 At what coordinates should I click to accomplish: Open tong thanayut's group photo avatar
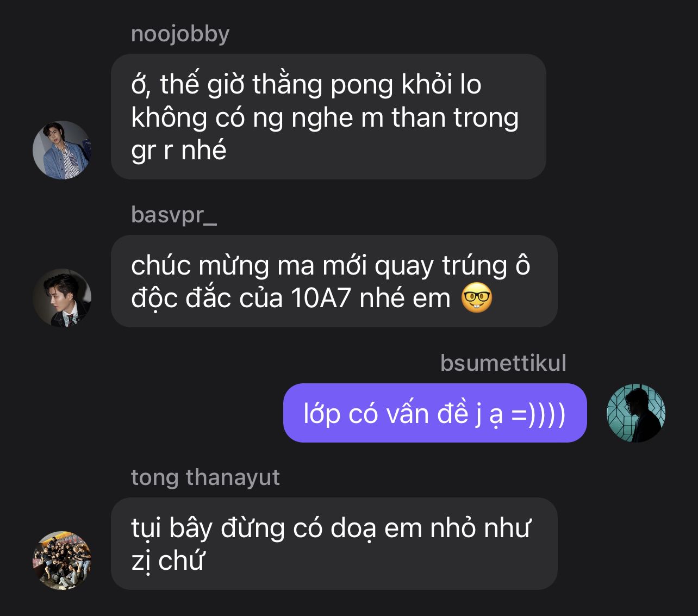point(62,561)
